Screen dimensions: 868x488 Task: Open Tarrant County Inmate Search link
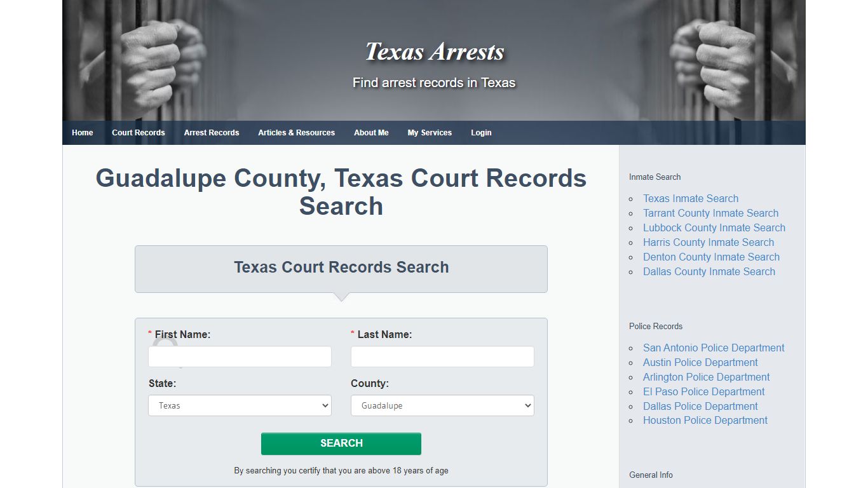710,213
